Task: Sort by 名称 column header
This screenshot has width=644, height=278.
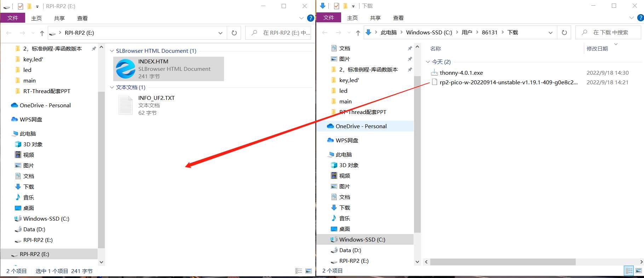Action: point(436,49)
